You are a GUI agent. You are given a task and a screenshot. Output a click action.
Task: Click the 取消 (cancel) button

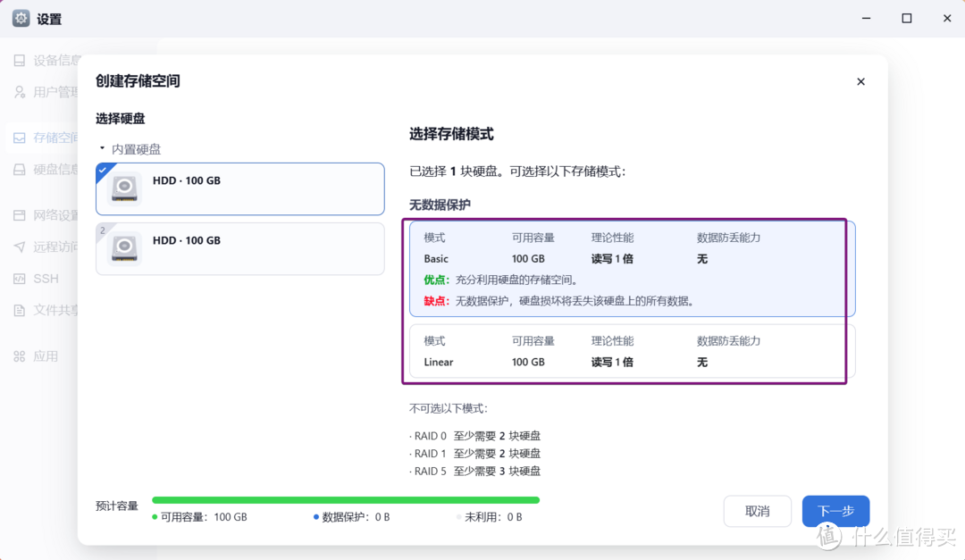[757, 511]
